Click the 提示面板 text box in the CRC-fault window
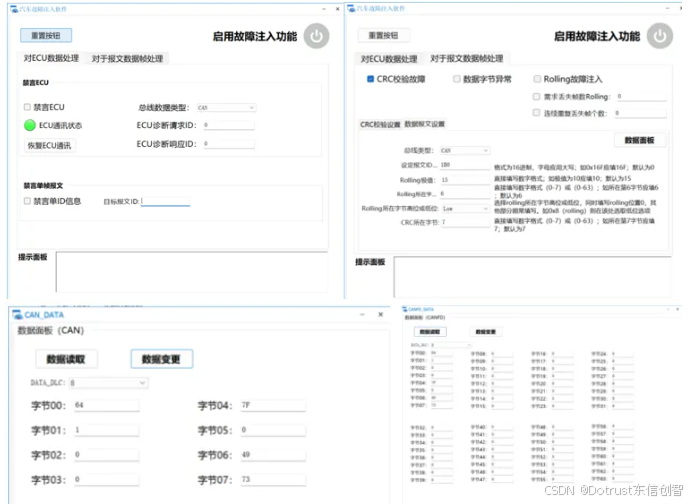 coord(532,277)
